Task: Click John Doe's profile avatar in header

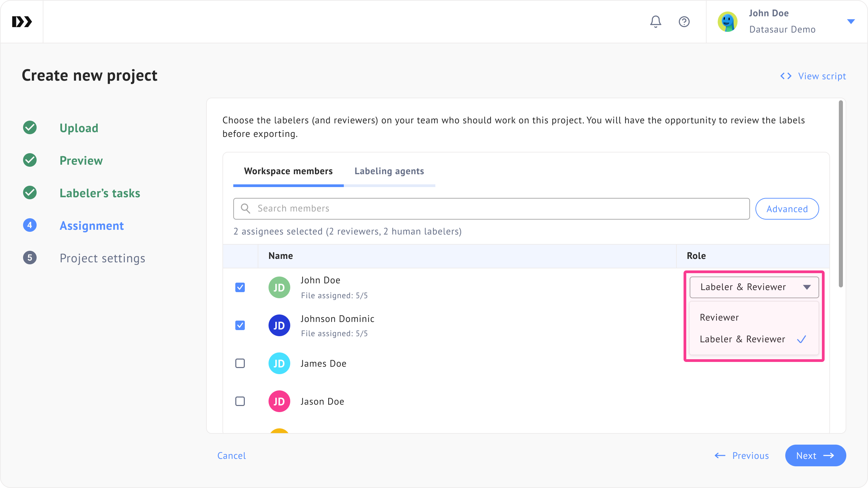Action: click(x=727, y=22)
